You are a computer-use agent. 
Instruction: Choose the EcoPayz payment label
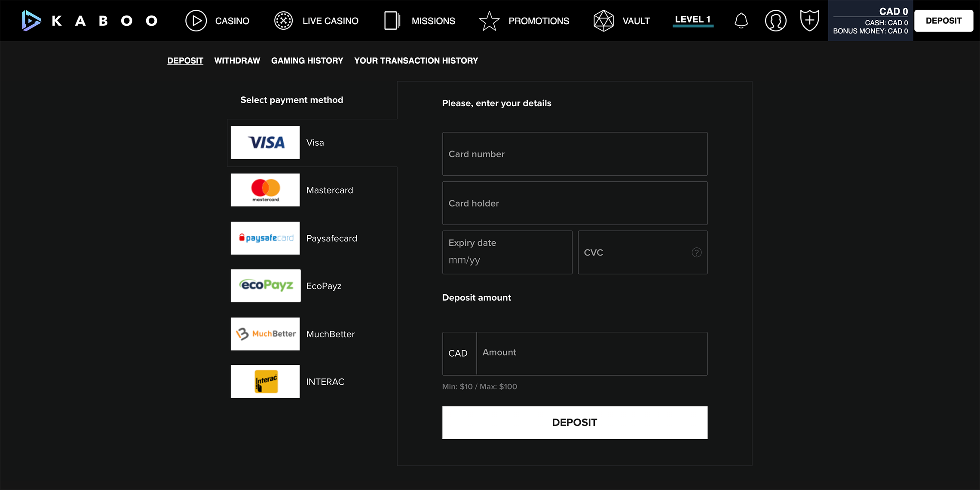pyautogui.click(x=324, y=286)
